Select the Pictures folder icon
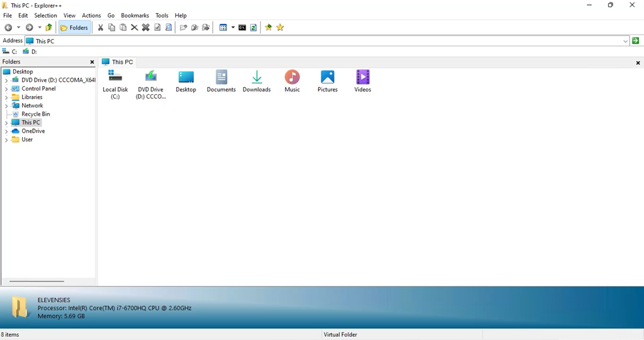 pos(327,81)
